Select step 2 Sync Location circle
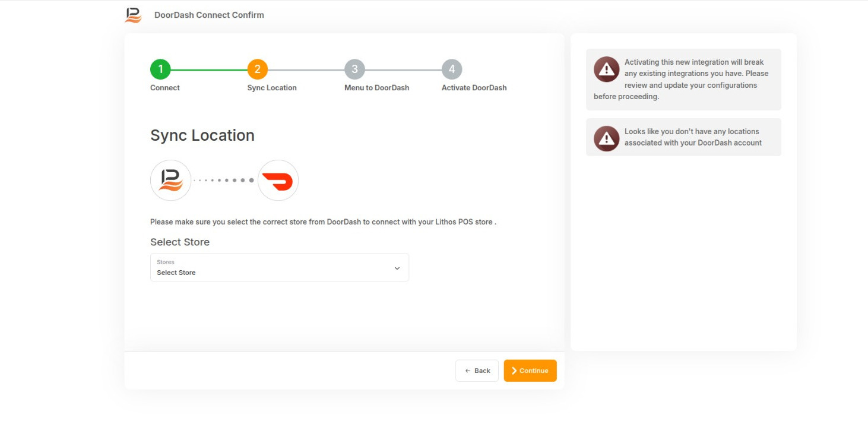Image resolution: width=868 pixels, height=443 pixels. [258, 69]
